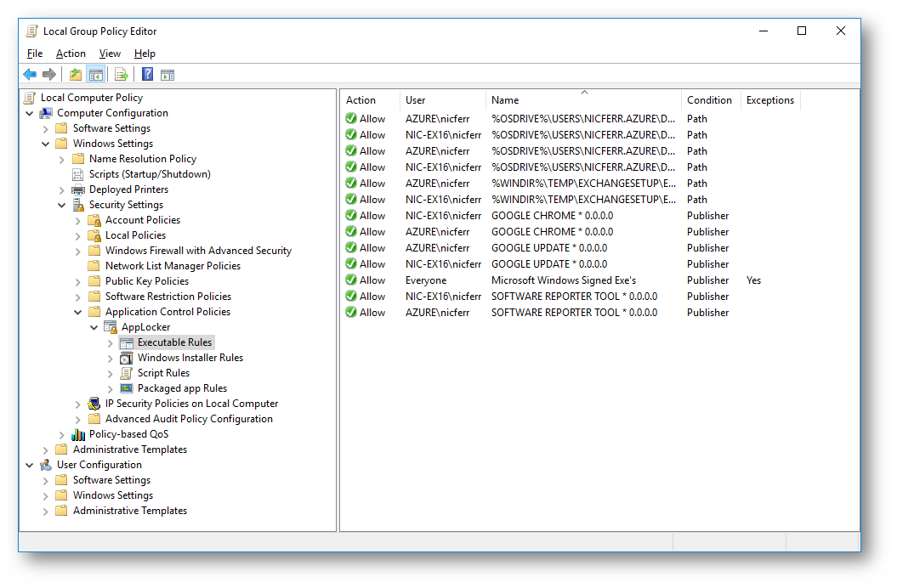Screen dimensions: 897x588
Task: Open the View menu
Action: tap(110, 54)
